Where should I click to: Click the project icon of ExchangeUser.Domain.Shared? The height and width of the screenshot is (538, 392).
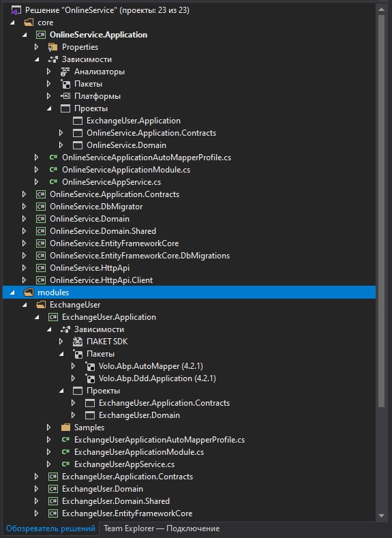pos(53,501)
